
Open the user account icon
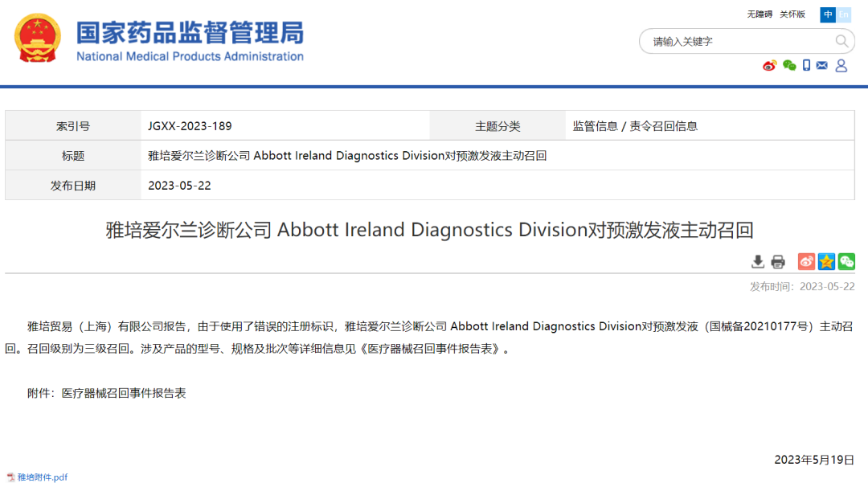(841, 66)
